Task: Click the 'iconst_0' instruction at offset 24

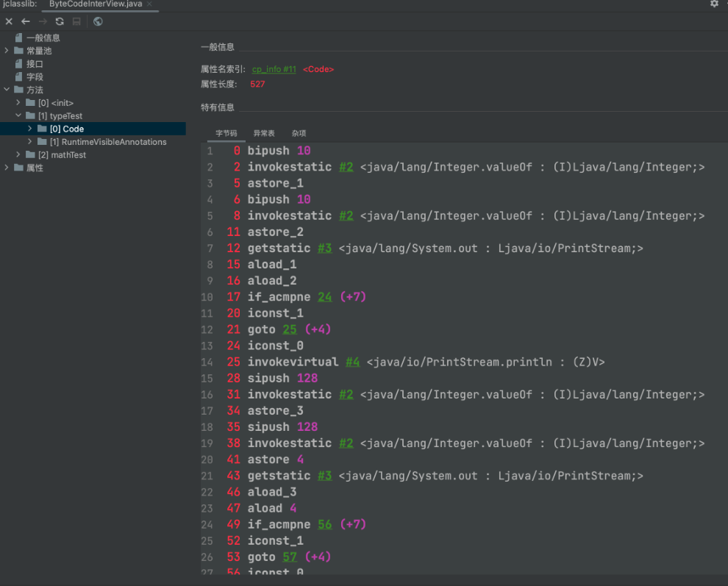Action: point(276,346)
